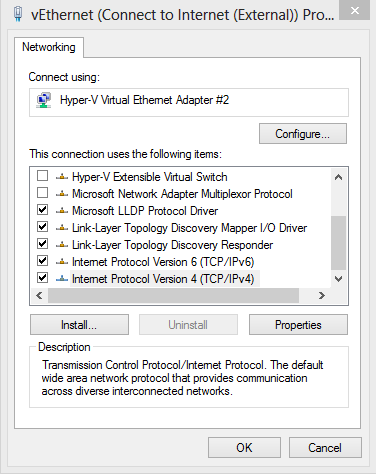Uncheck Link-Layer Topology Discovery Responder
The height and width of the screenshot is (475, 376).
[x=42, y=244]
